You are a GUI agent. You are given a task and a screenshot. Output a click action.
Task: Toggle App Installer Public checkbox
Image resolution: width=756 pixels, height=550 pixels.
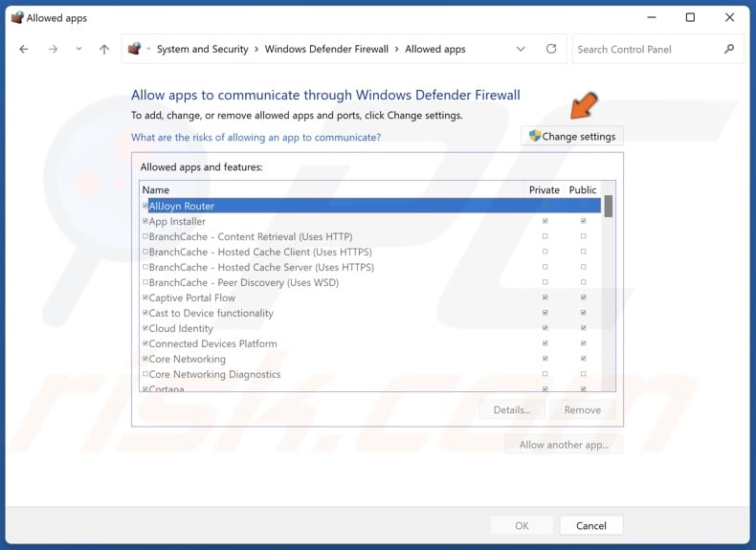click(583, 221)
